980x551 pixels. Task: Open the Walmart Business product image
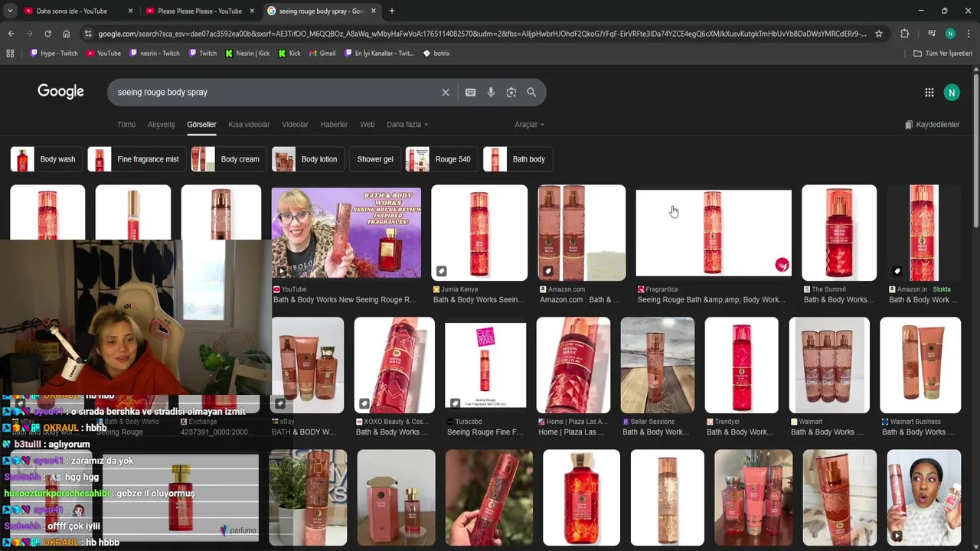(x=920, y=365)
